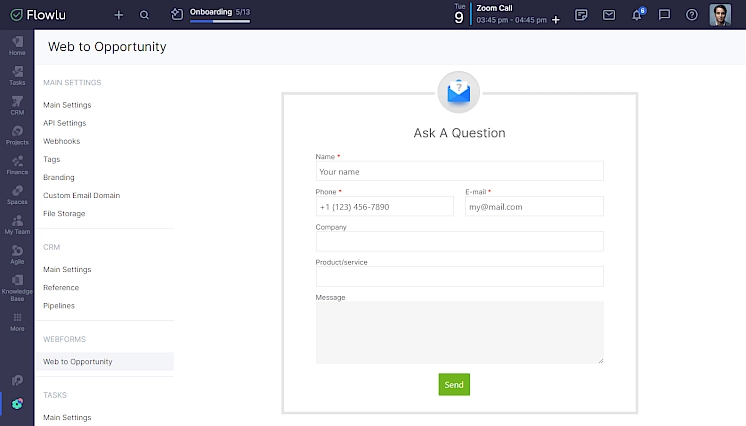Open Knowledge Base in sidebar

[17, 286]
